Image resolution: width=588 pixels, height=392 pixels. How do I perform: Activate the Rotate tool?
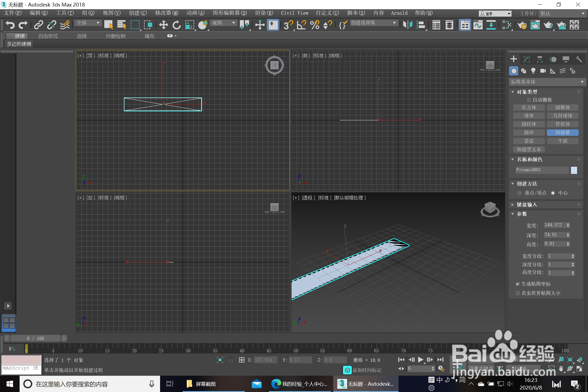[x=176, y=25]
